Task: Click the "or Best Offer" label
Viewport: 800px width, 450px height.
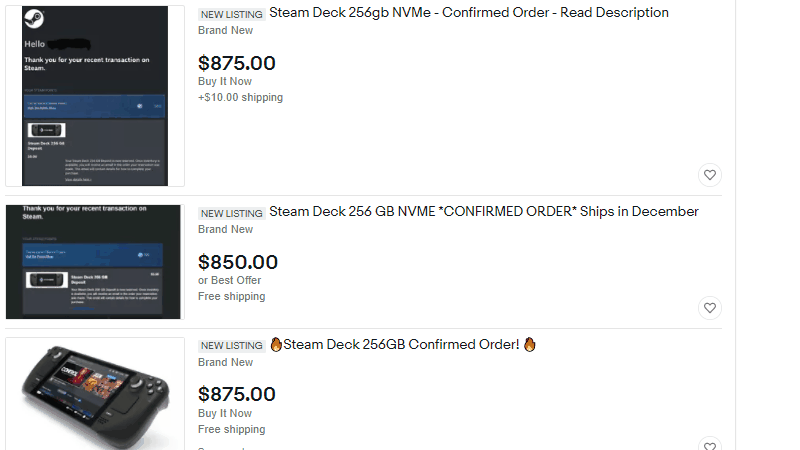Action: [229, 280]
